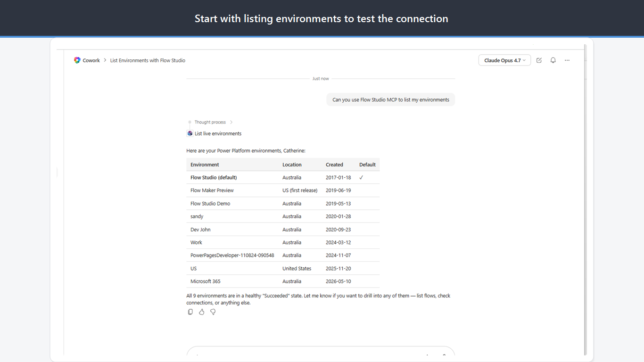Give the response a thumbs down
The width and height of the screenshot is (644, 362).
click(x=213, y=312)
